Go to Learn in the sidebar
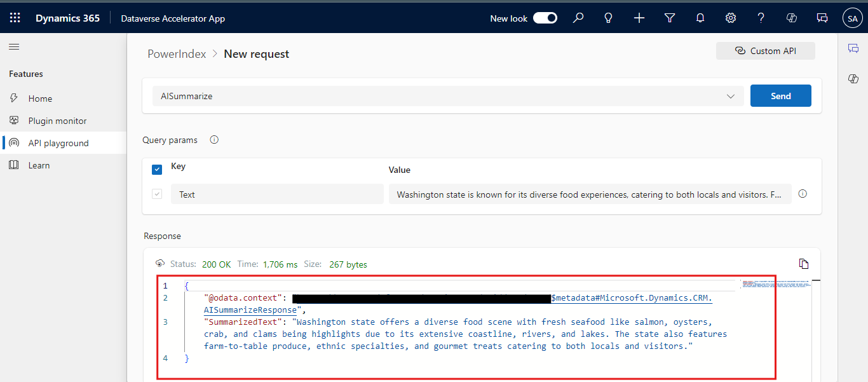 point(39,165)
